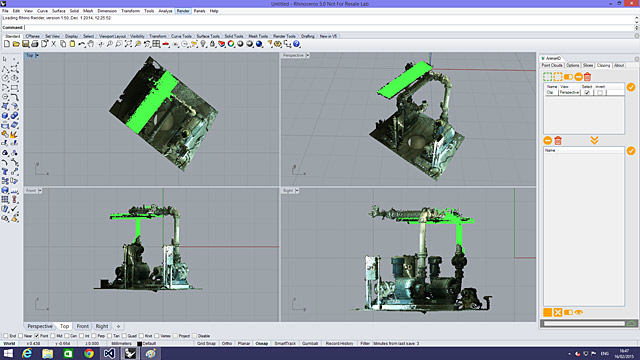Screen dimensions: 640x360
Task: Click the Open file folder icon
Action: (x=16, y=44)
